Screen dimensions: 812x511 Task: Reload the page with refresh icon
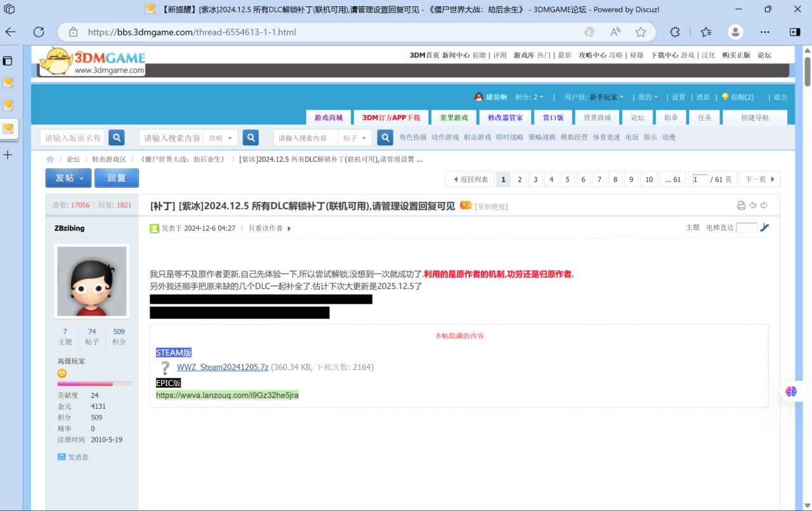pyautogui.click(x=39, y=32)
